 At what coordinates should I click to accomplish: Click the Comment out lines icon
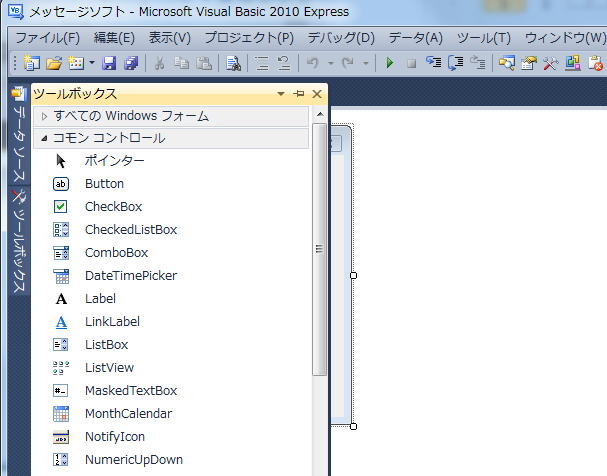pos(262,63)
